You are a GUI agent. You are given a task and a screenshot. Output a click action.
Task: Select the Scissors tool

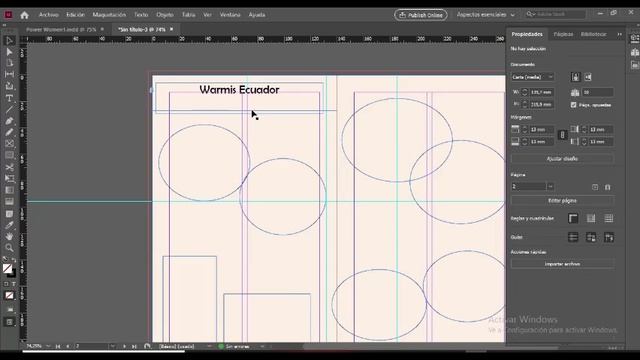9,167
